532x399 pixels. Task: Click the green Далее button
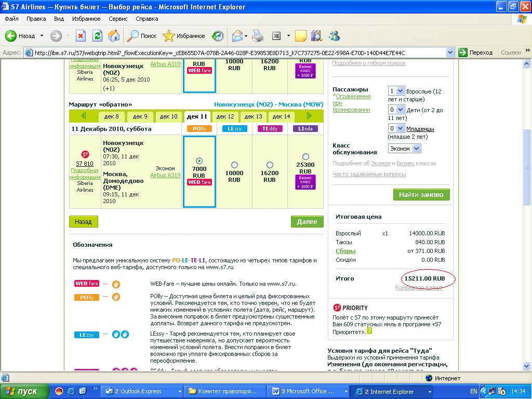(x=307, y=221)
